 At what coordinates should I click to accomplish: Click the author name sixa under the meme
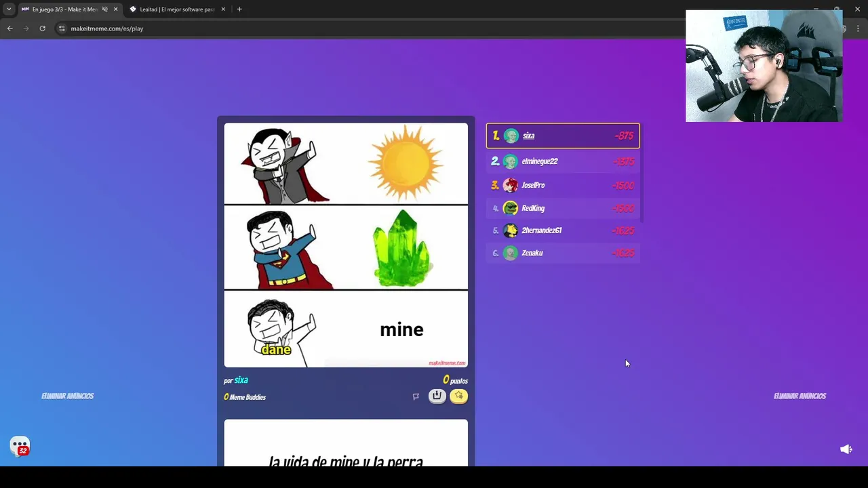click(241, 380)
